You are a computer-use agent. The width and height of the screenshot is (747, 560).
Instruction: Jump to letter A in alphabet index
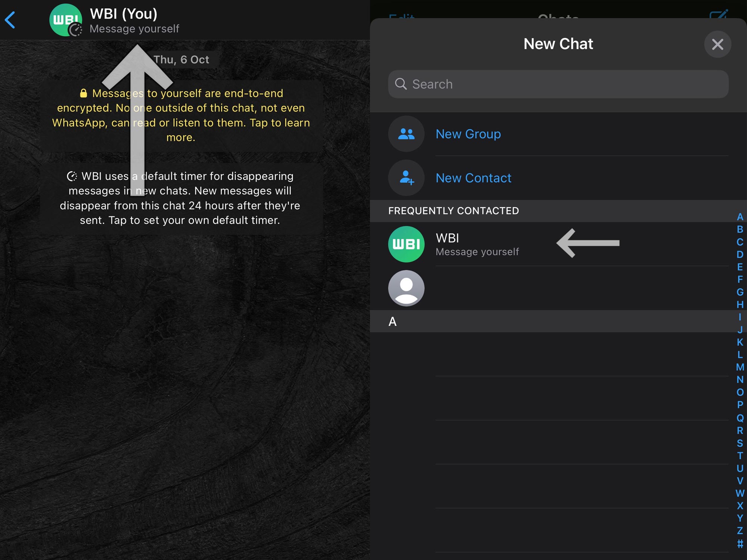(x=740, y=217)
